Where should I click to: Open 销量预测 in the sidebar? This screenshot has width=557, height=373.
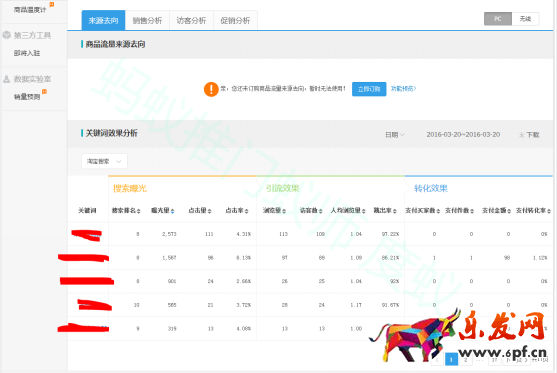(27, 97)
